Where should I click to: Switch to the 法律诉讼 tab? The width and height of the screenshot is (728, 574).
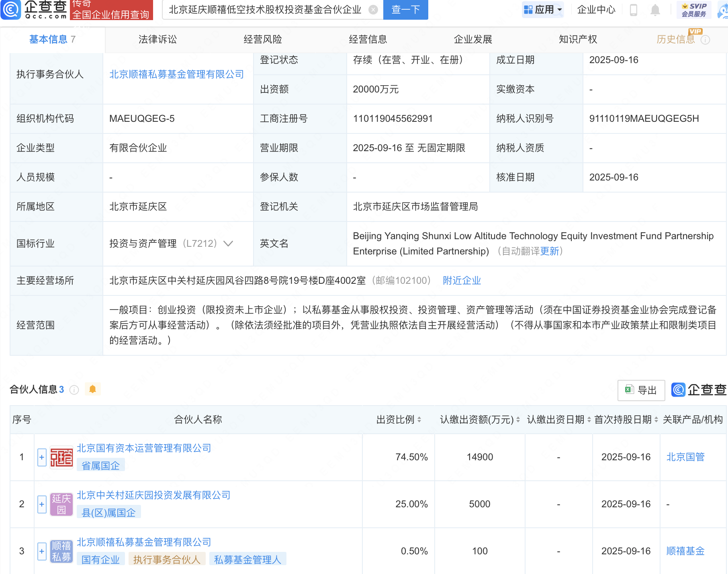coord(157,39)
